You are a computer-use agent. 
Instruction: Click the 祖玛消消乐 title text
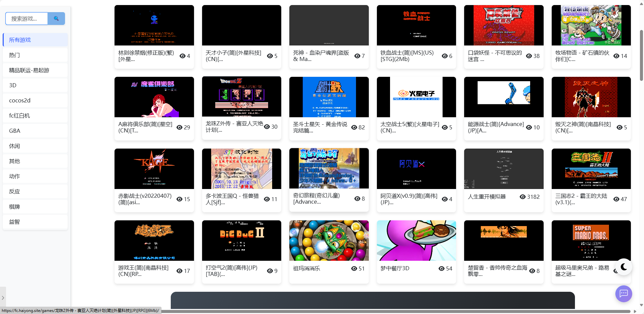click(307, 269)
